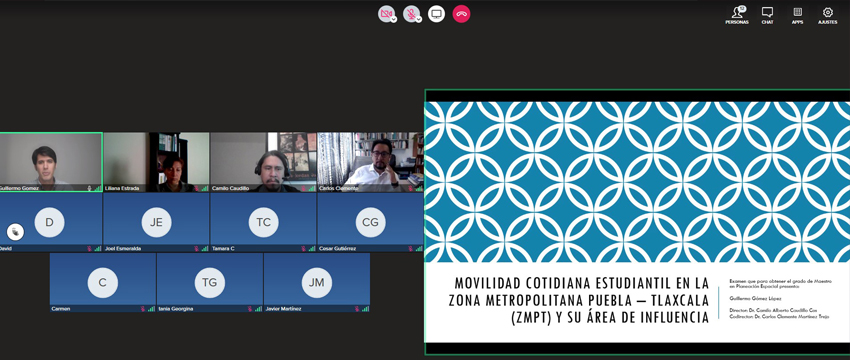Open the Chat panel
The height and width of the screenshot is (360, 850).
(767, 15)
